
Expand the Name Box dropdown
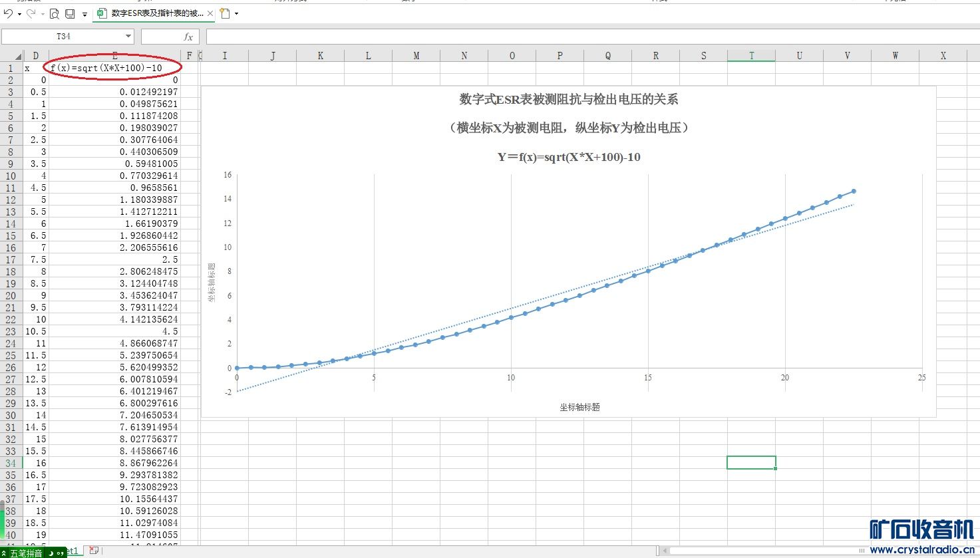[128, 37]
